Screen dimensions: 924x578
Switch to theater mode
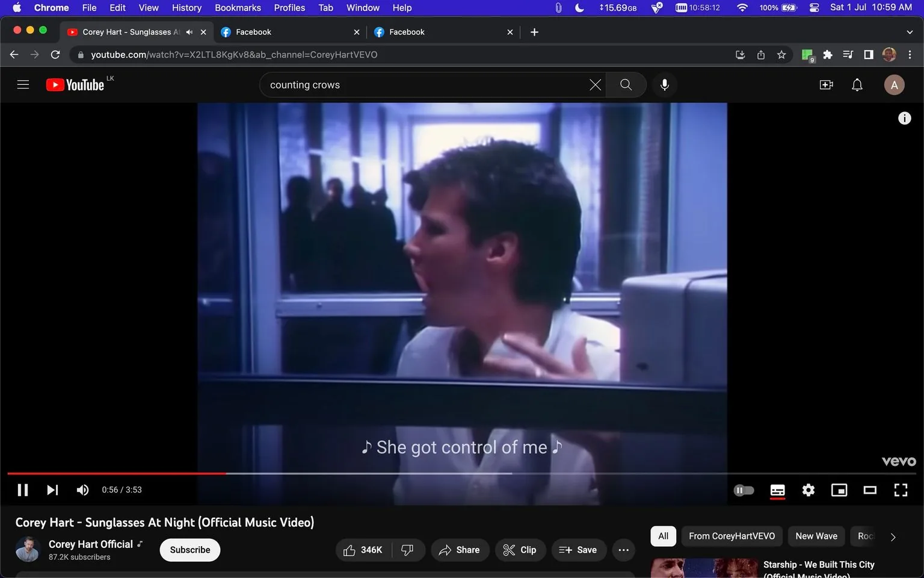click(869, 489)
